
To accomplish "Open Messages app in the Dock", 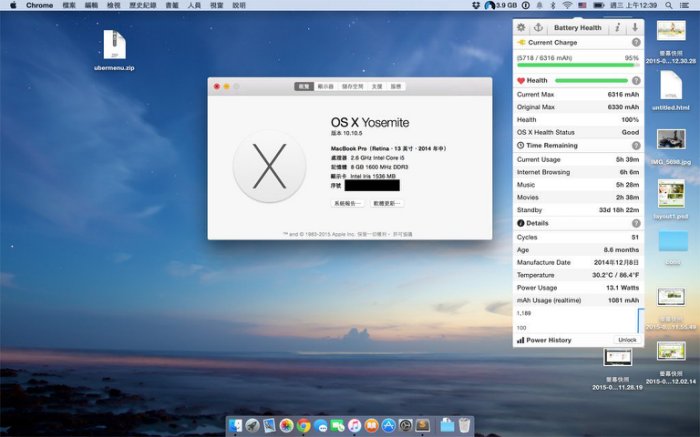I will click(321, 426).
